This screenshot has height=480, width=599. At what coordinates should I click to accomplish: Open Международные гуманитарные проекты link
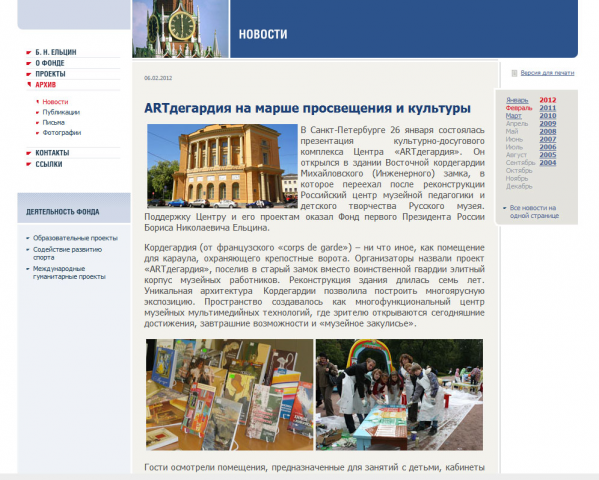click(69, 272)
